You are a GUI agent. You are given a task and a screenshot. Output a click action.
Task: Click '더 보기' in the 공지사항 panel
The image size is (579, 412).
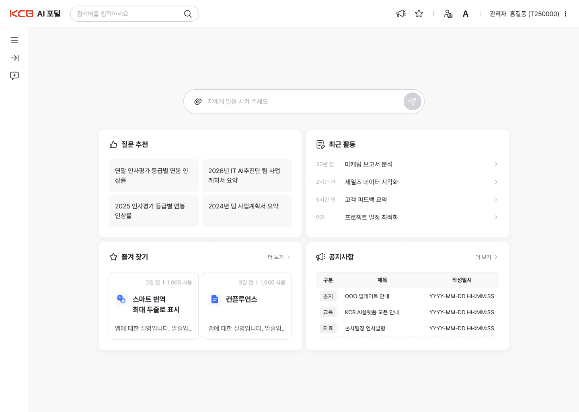(x=486, y=257)
